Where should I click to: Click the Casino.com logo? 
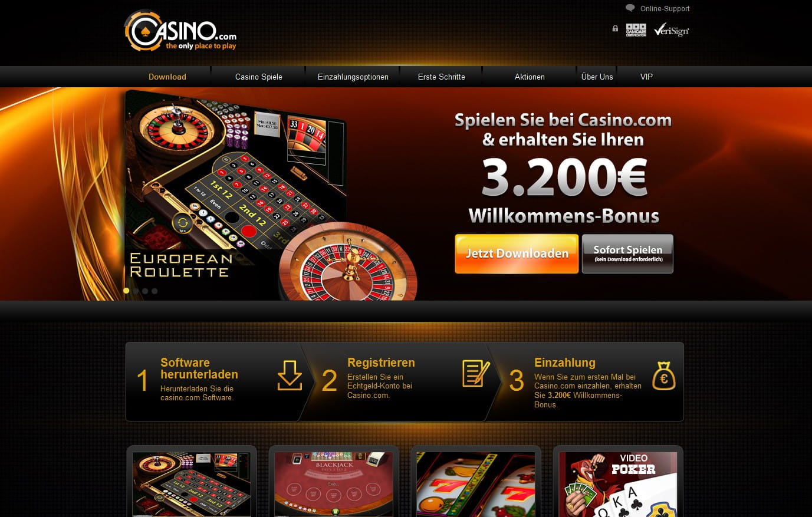[180, 31]
